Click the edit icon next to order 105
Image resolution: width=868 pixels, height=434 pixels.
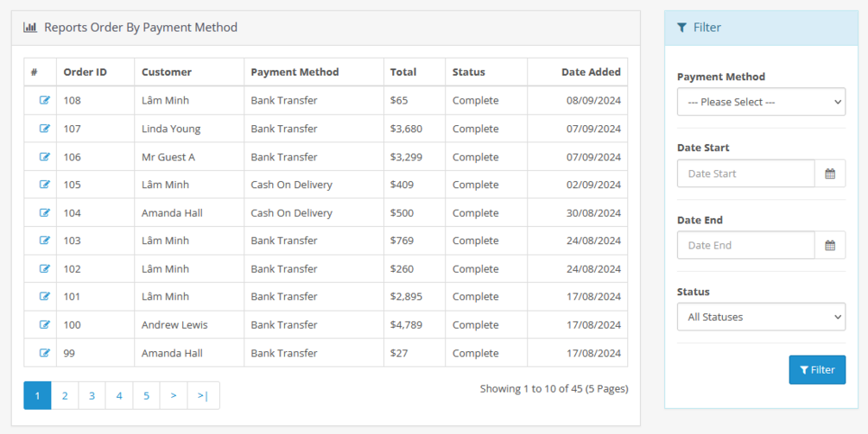click(x=45, y=185)
